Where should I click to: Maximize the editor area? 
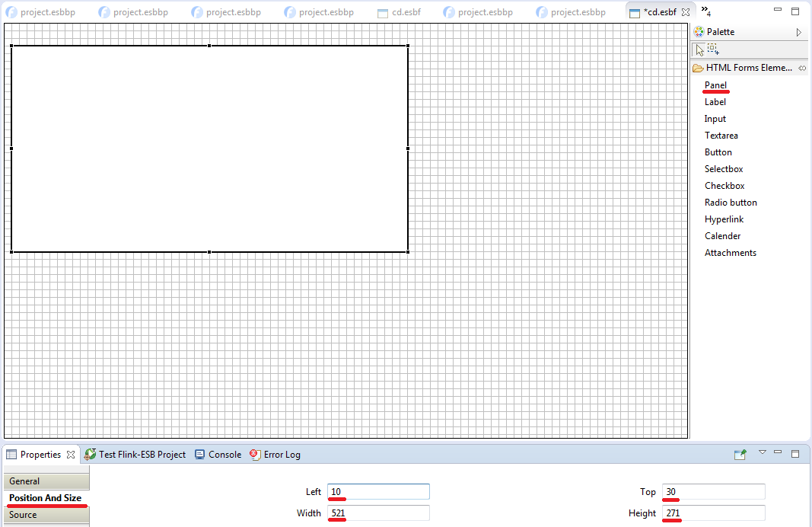click(795, 11)
